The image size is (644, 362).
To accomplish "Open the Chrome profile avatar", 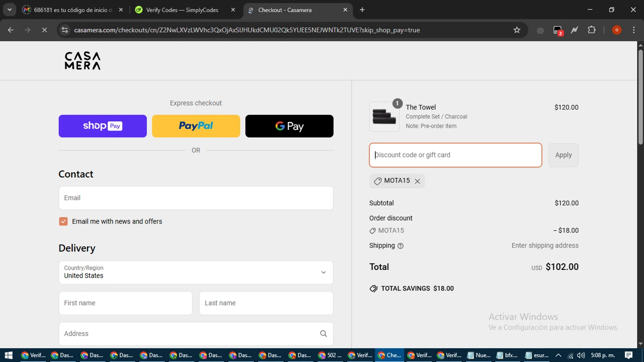I will [x=617, y=30].
